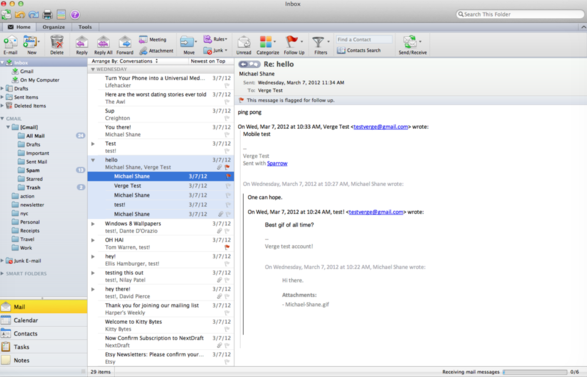
Task: Toggle flag on 'Turn Your Phone' Lifehacker message
Action: pos(227,85)
